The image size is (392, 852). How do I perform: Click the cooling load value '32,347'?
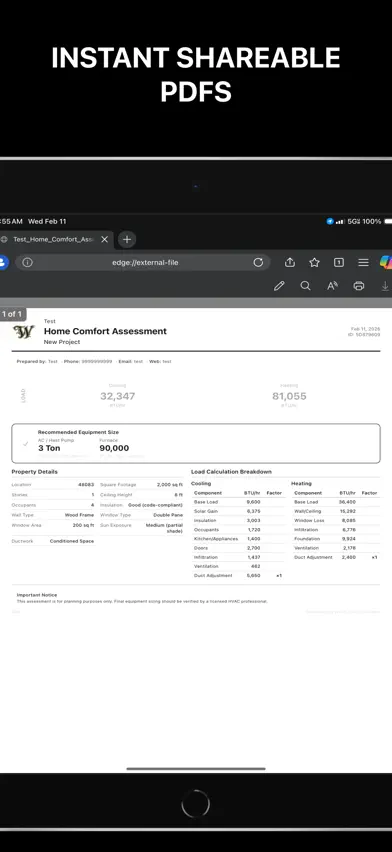(x=117, y=396)
